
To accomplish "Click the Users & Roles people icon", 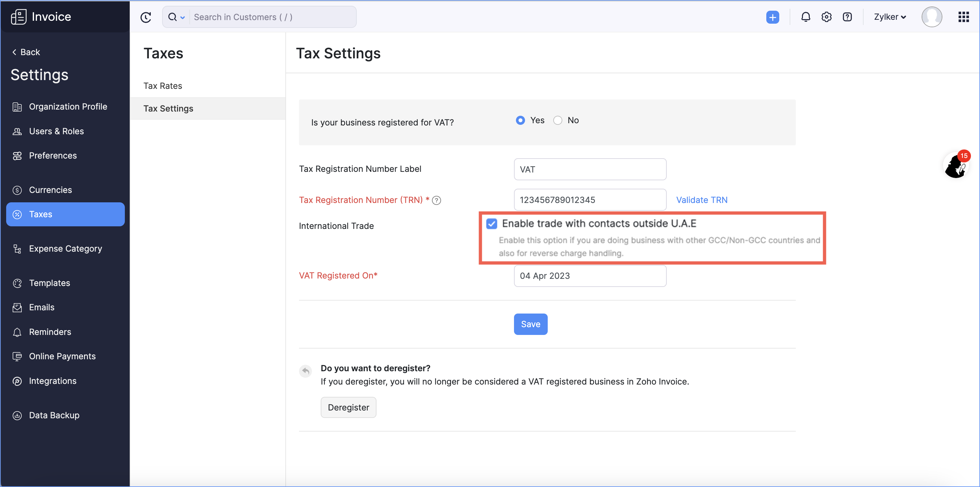I will tap(17, 131).
